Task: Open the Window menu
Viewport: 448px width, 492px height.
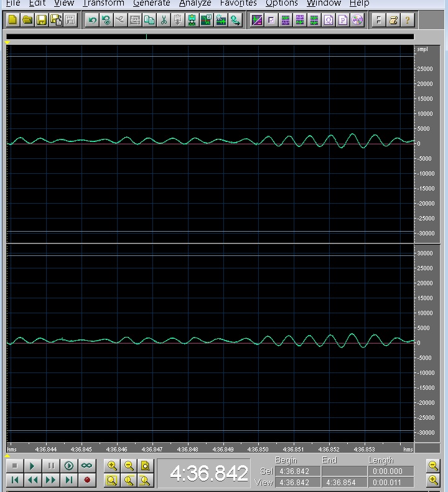Action: point(324,3)
